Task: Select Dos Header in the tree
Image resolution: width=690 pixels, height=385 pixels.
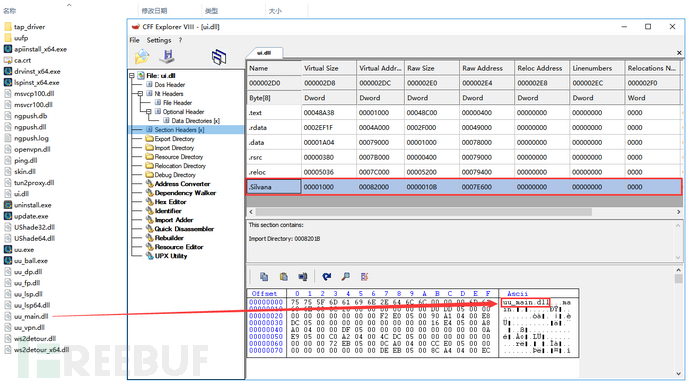Action: tap(169, 84)
